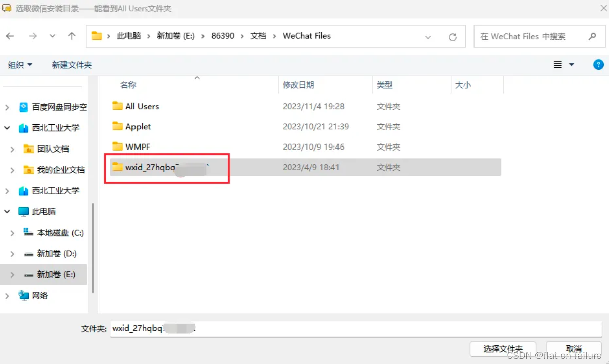Sort by the 修改日期 column header

coord(298,85)
